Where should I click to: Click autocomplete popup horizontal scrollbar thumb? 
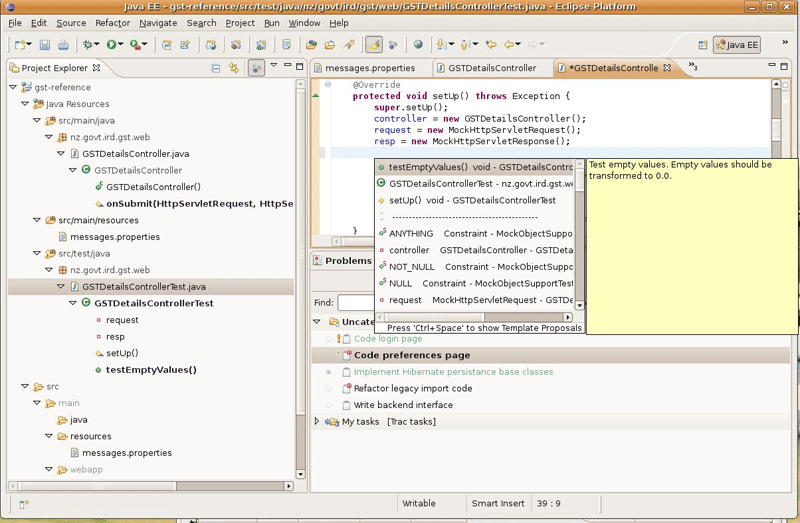click(x=434, y=317)
